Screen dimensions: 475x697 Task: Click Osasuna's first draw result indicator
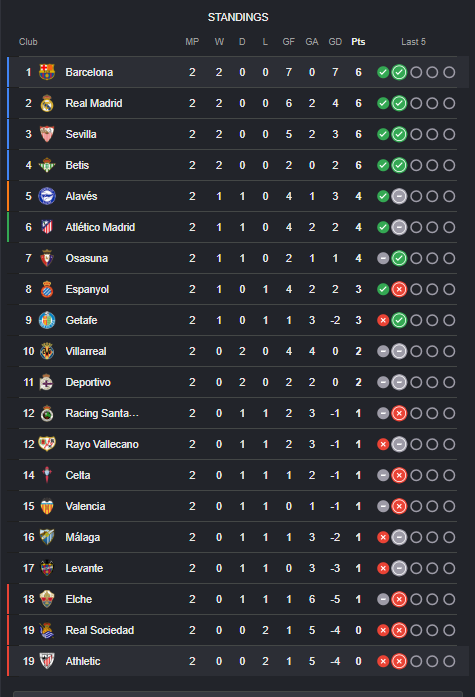383,258
